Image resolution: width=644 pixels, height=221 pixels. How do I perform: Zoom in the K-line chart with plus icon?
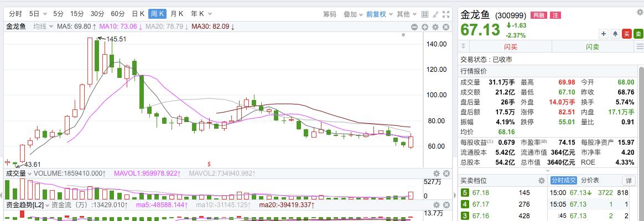click(x=425, y=28)
